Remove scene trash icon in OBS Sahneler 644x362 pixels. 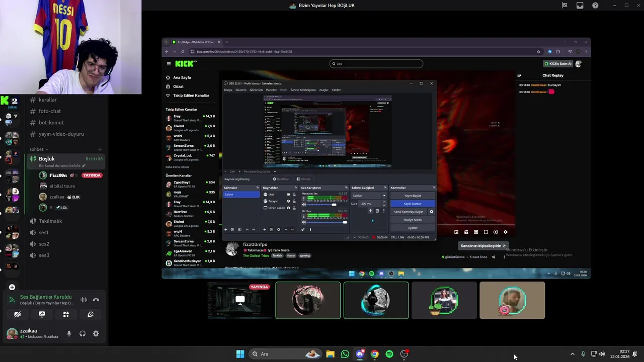[x=232, y=229]
